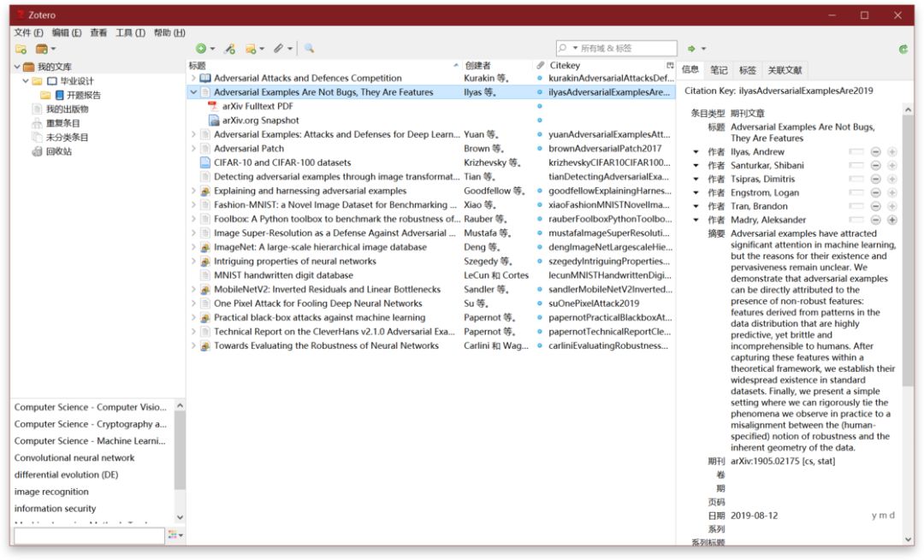Click the New Note icon in toolbar
Image resolution: width=924 pixels, height=560 pixels.
(x=251, y=49)
